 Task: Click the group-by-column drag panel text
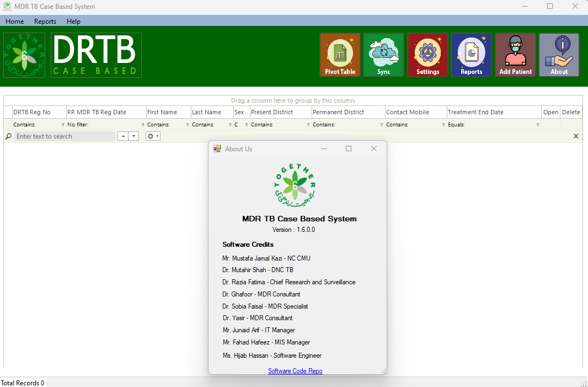(293, 100)
